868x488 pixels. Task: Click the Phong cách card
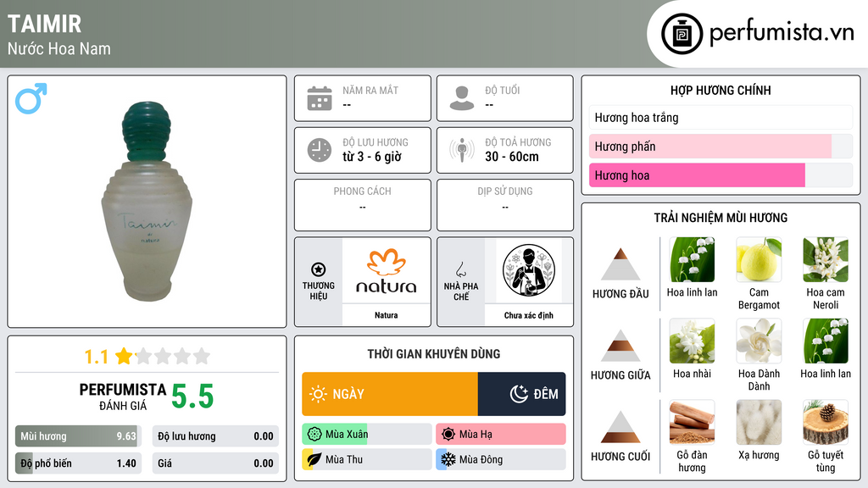pyautogui.click(x=363, y=205)
